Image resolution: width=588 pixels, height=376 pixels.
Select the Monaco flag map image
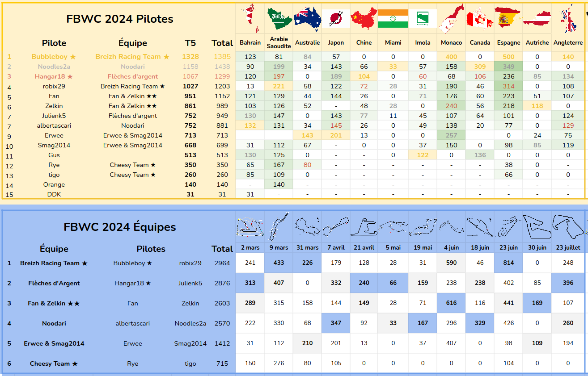[x=451, y=19]
